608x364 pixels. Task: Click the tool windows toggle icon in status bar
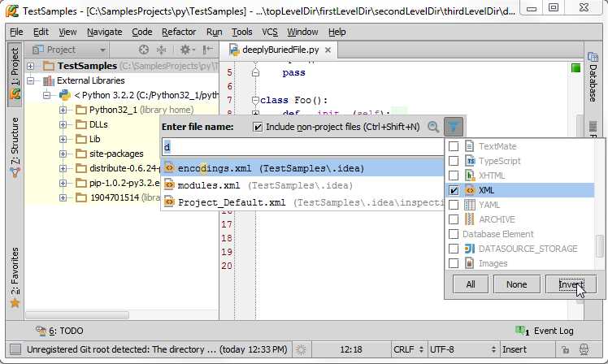(15, 349)
